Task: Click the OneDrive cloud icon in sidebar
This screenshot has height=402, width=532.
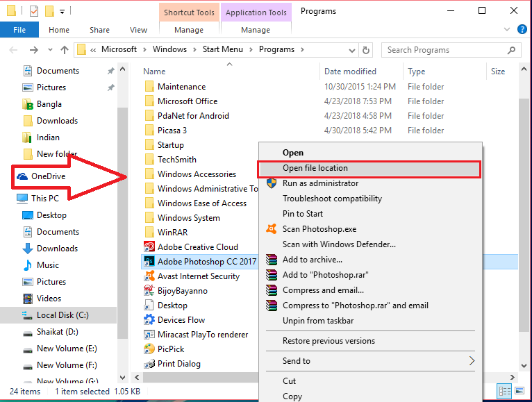Action: click(22, 176)
